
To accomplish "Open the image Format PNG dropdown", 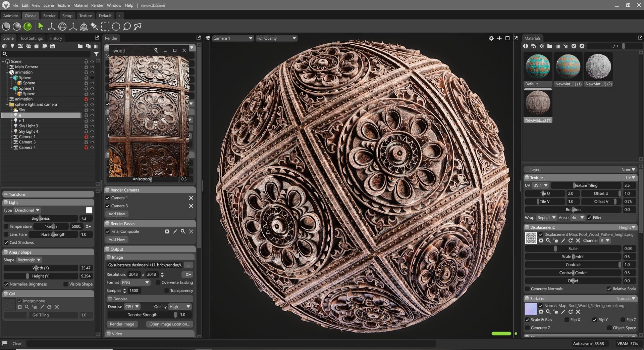I will pyautogui.click(x=135, y=282).
